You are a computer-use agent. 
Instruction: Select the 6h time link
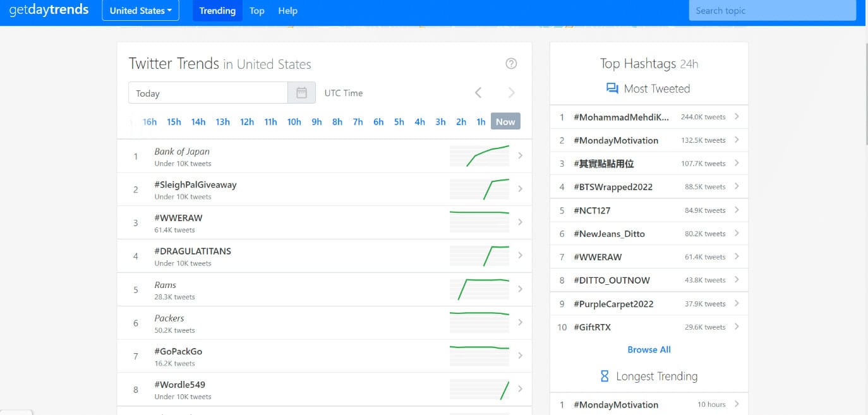coord(378,122)
